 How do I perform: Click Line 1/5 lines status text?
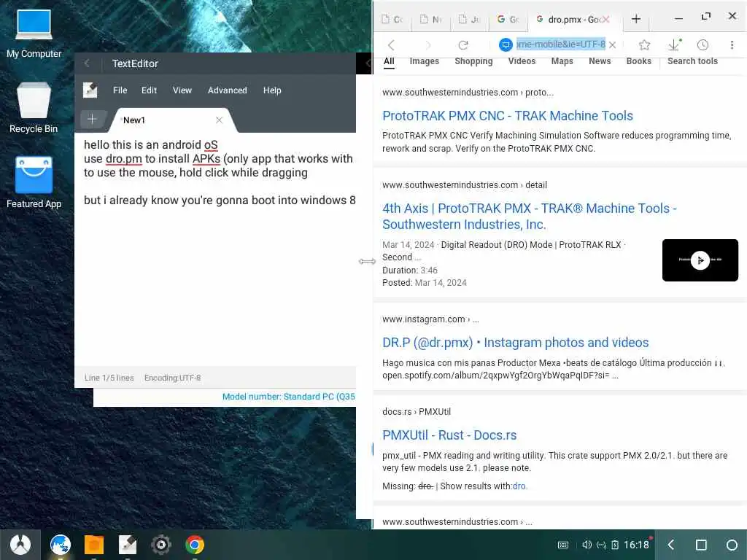click(x=109, y=378)
